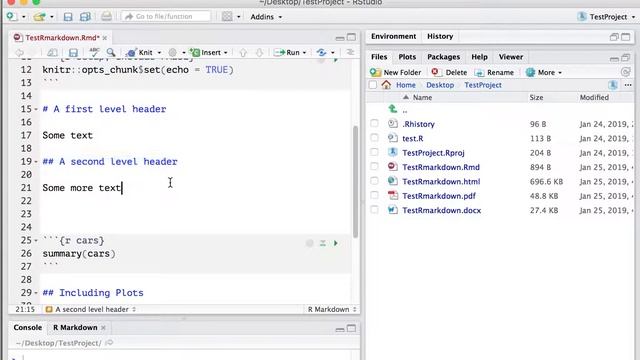Go up to parent directory arrow
Viewport: 640px width, 360px height.
point(393,109)
